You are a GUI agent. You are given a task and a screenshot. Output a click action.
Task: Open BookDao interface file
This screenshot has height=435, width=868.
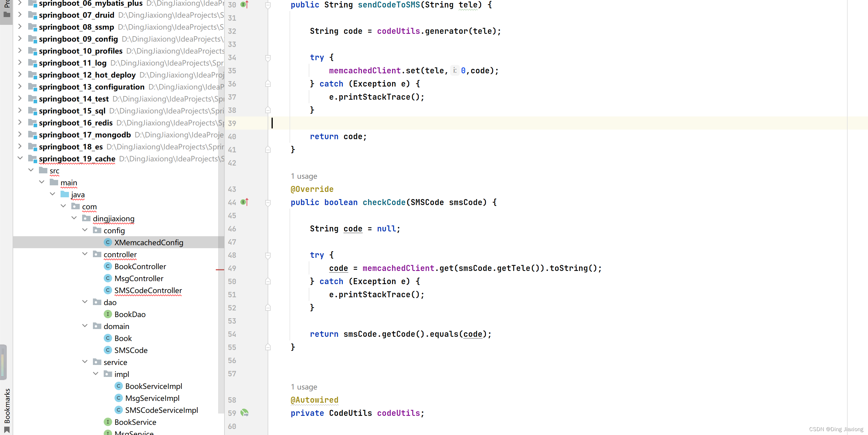coord(130,314)
